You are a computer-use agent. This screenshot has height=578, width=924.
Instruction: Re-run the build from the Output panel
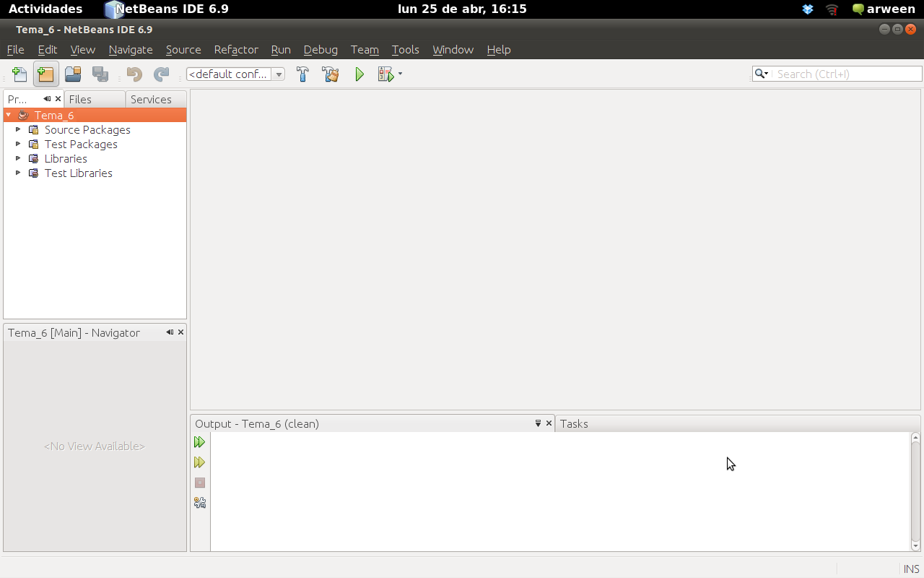[200, 441]
